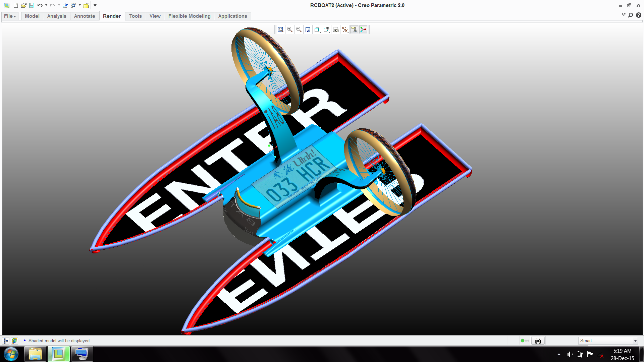Viewport: 644px width, 362px height.
Task: Click the power plug tray icon
Action: [x=580, y=354]
